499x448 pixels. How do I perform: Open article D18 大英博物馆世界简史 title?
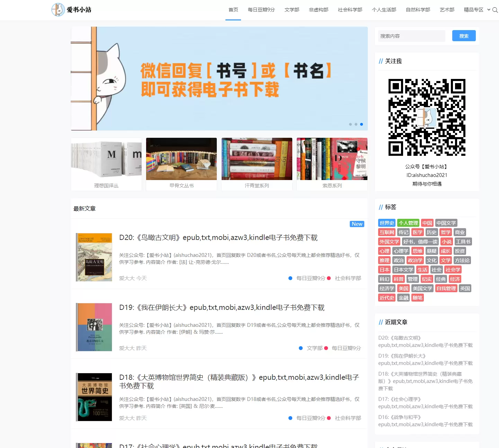click(x=239, y=382)
